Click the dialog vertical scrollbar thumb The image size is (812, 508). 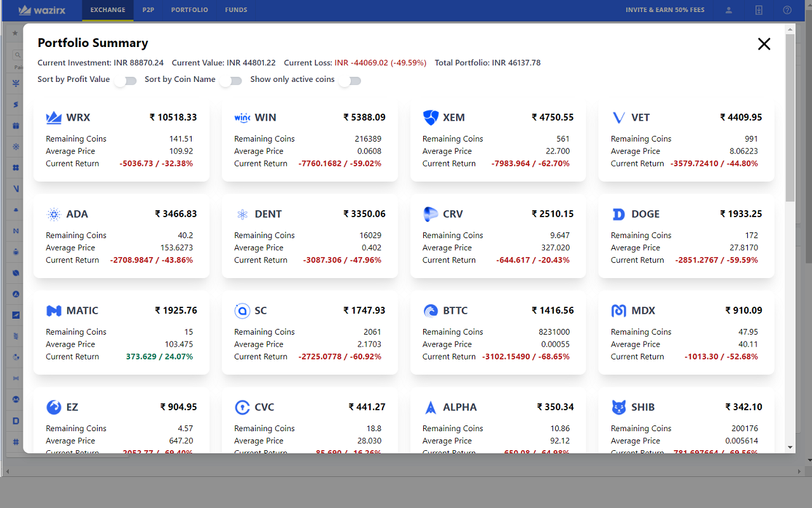click(790, 118)
